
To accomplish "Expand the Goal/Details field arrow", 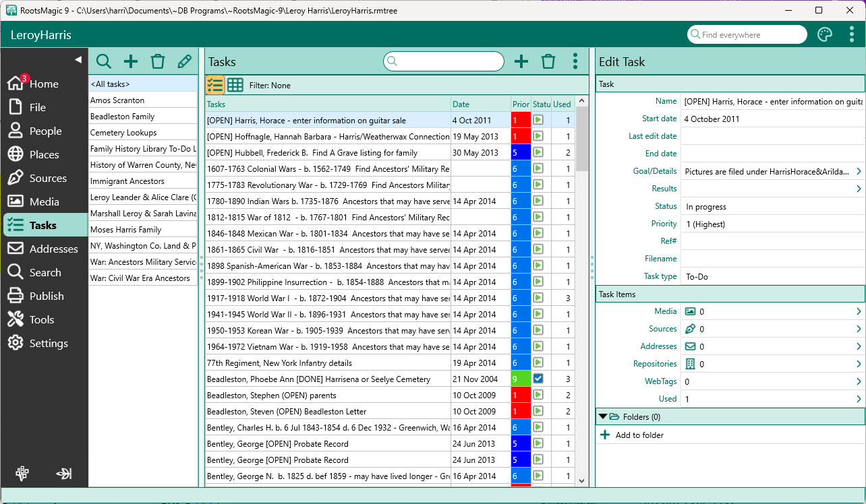I will (x=858, y=172).
